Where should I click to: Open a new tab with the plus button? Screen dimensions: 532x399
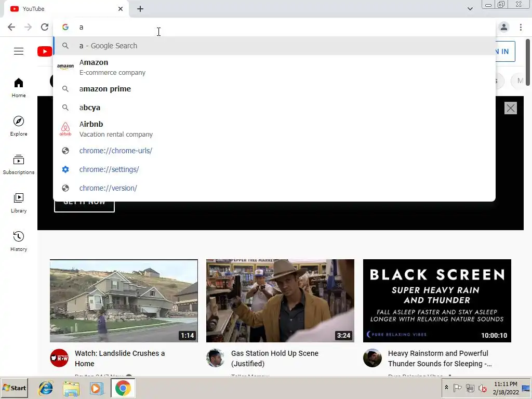coord(140,9)
